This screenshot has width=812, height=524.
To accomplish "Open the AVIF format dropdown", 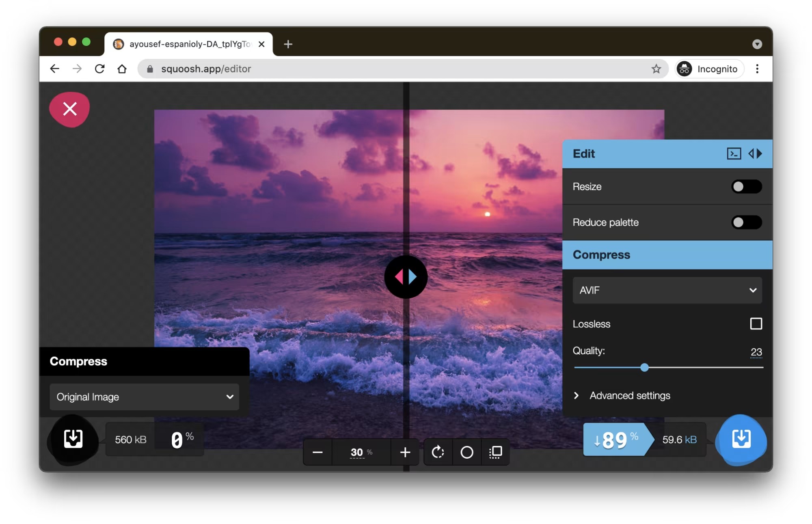I will 667,290.
